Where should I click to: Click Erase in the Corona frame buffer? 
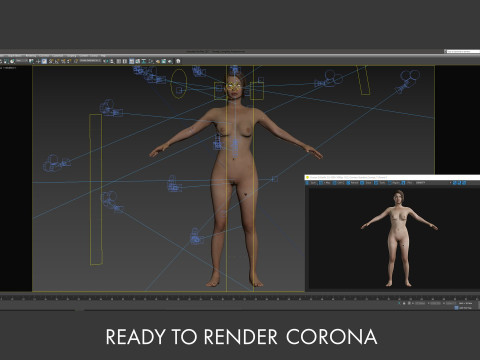[366, 183]
